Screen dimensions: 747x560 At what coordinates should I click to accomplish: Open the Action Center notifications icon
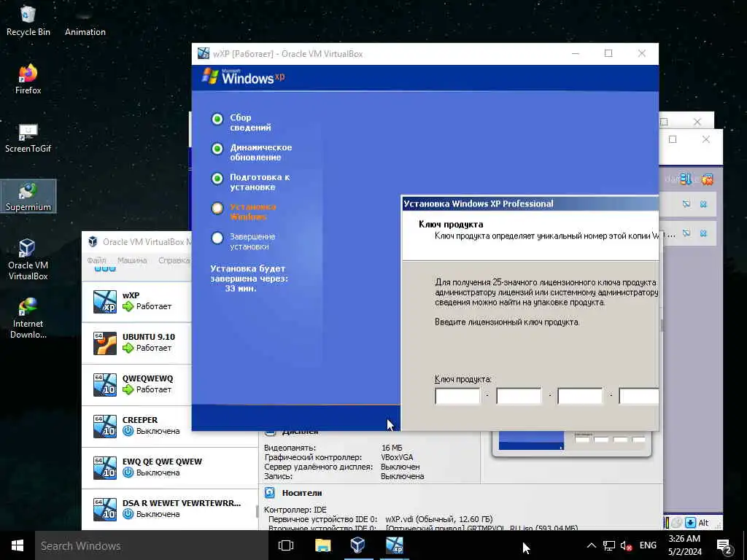click(x=724, y=547)
